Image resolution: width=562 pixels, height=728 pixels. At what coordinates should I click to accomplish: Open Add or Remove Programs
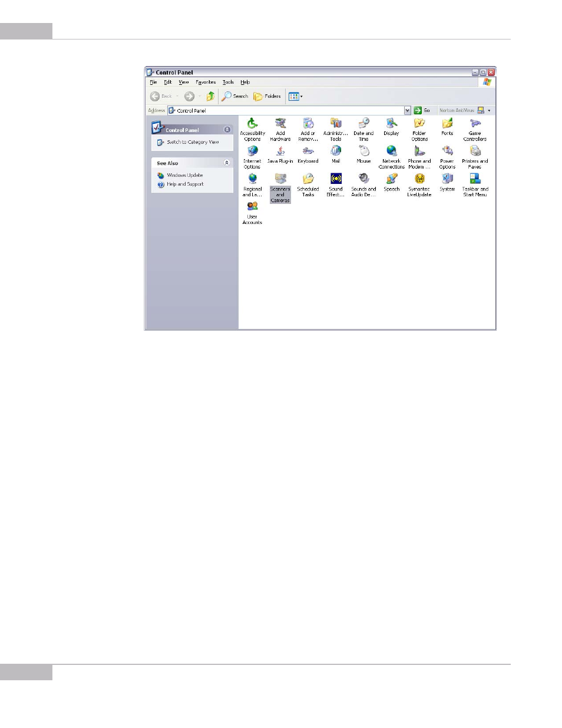pos(308,129)
